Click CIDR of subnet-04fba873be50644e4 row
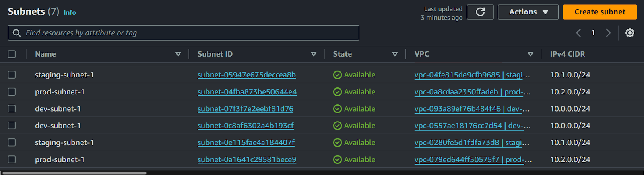 pos(570,92)
